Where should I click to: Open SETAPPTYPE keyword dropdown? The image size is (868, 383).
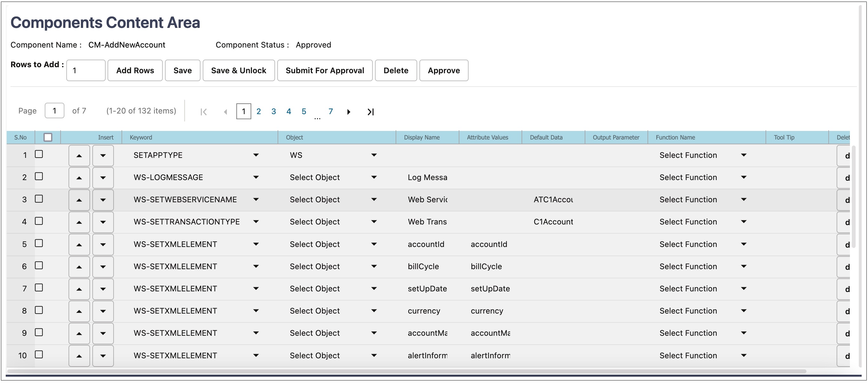(x=256, y=155)
